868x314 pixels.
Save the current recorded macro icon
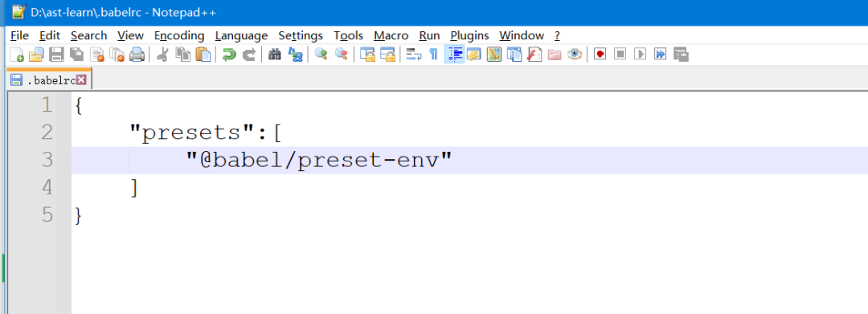(681, 54)
